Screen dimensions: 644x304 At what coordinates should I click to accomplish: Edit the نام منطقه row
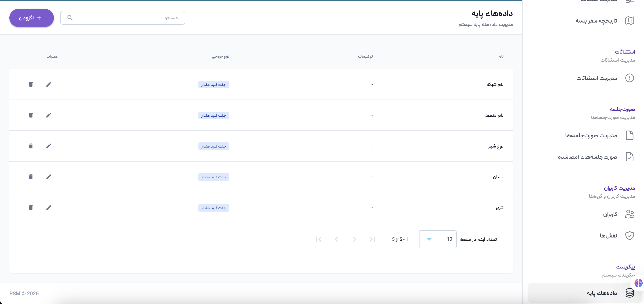(x=49, y=115)
